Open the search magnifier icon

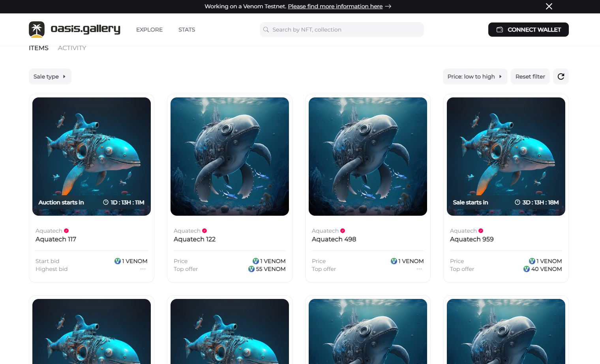(266, 30)
